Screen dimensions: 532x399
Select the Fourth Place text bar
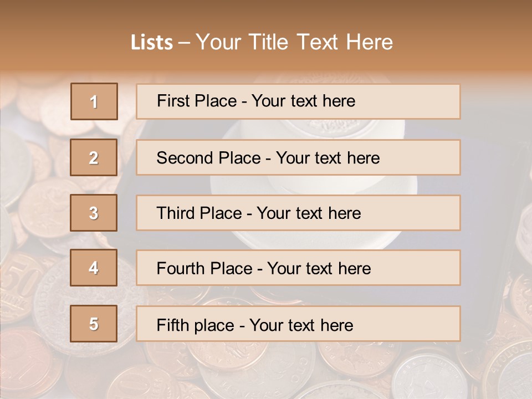pyautogui.click(x=298, y=268)
